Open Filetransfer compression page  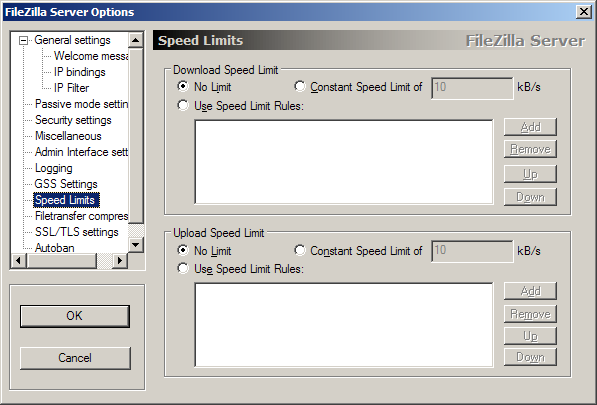[x=81, y=216]
